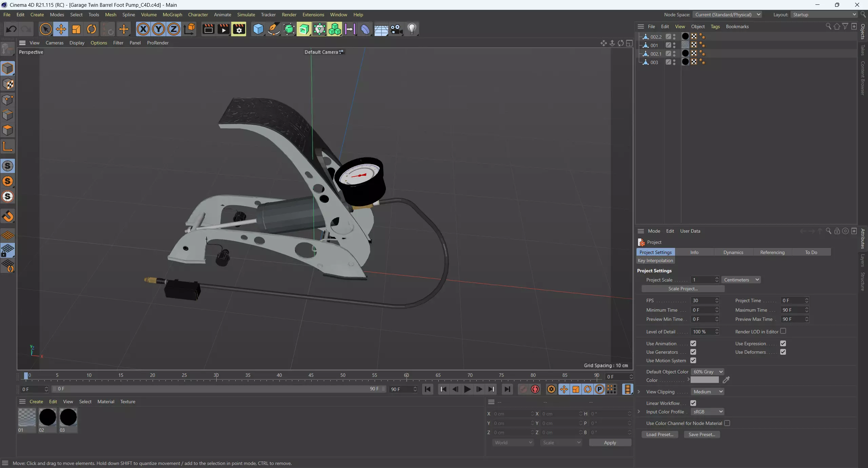868x468 pixels.
Task: Click Render View clapperboard icon
Action: click(x=208, y=29)
